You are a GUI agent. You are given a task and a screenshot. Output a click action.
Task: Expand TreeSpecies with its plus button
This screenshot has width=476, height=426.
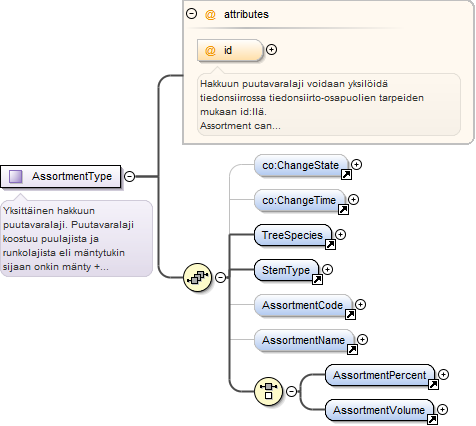point(340,235)
